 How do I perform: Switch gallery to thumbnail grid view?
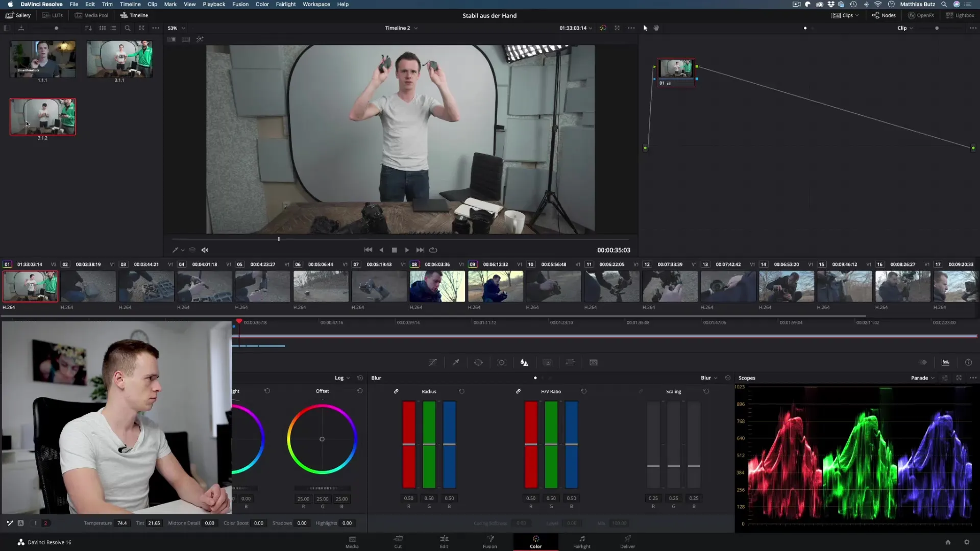click(103, 28)
